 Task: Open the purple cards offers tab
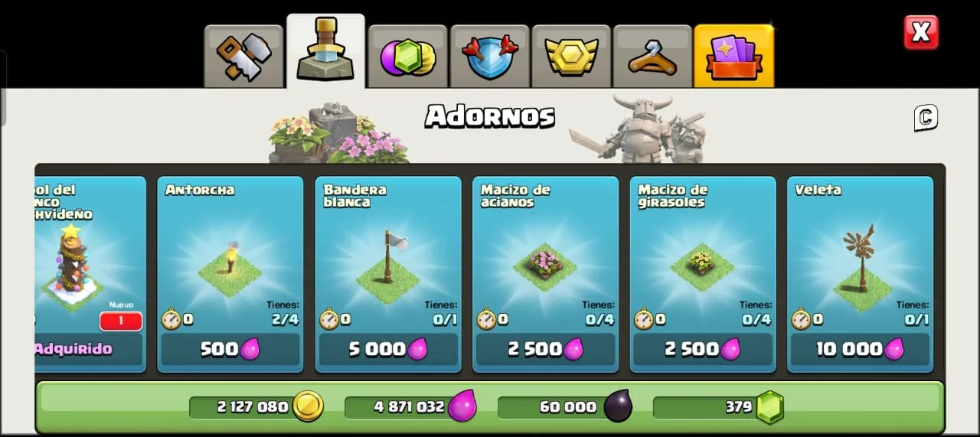(733, 57)
